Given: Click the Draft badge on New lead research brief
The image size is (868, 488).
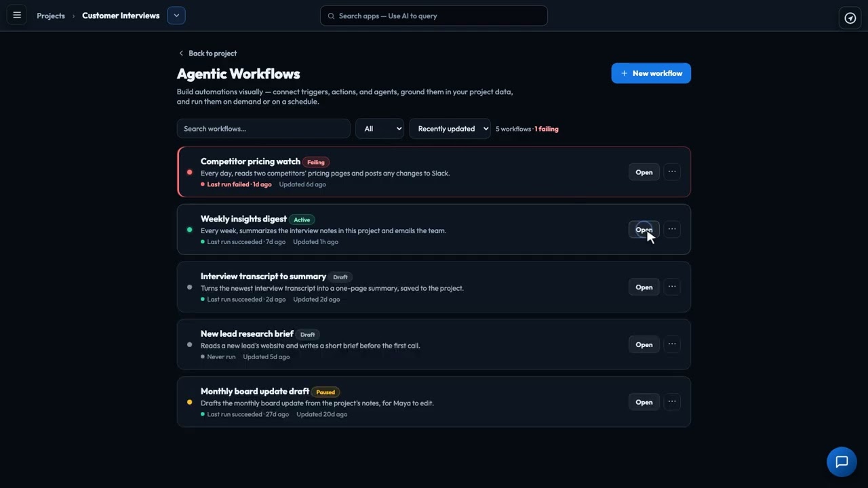Looking at the screenshot, I should point(308,335).
